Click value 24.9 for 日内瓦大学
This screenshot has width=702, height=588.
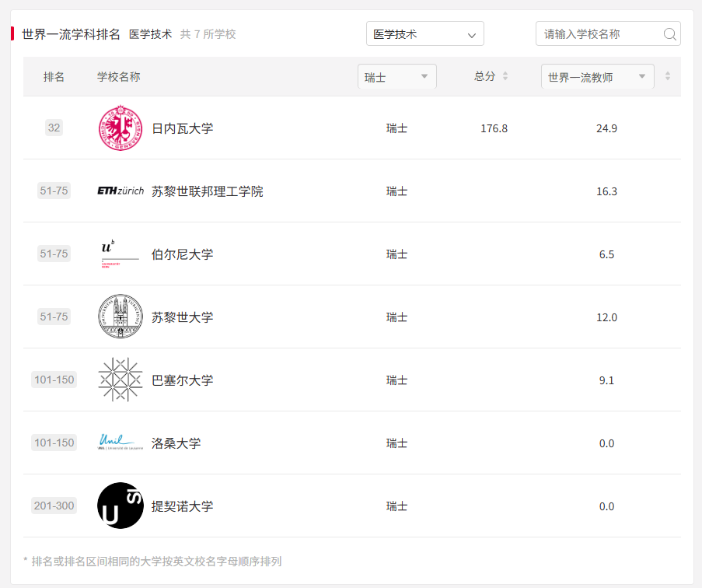(606, 128)
